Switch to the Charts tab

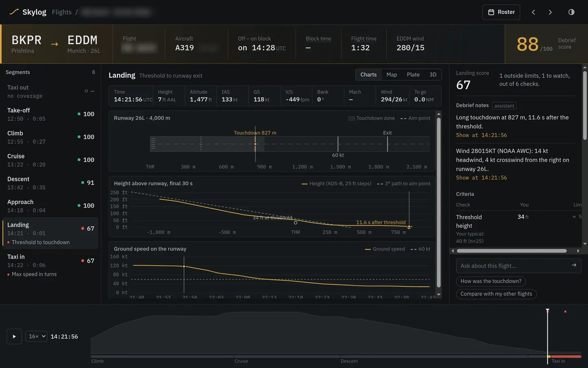(368, 75)
